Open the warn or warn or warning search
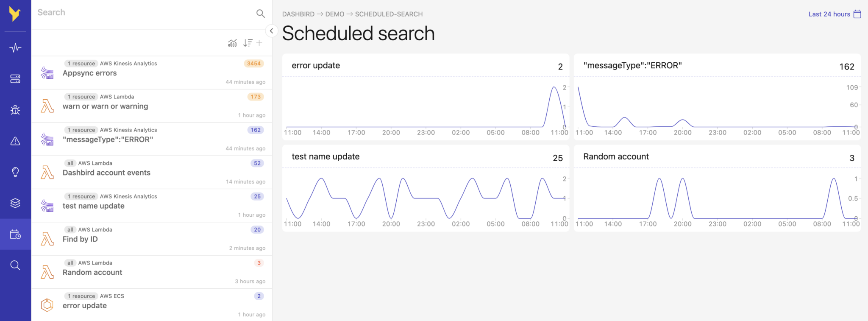Image resolution: width=868 pixels, height=321 pixels. 105,106
